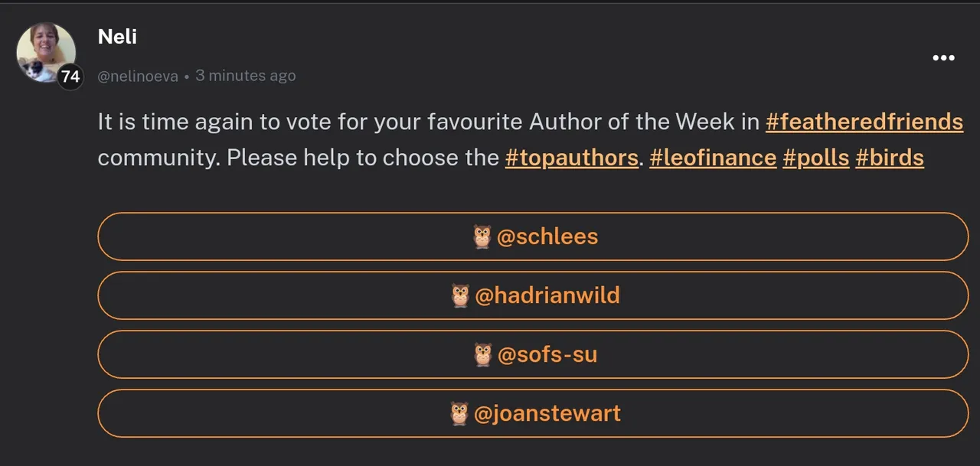Follow the #featheredfriends hashtag
The width and height of the screenshot is (980, 466).
tap(864, 122)
